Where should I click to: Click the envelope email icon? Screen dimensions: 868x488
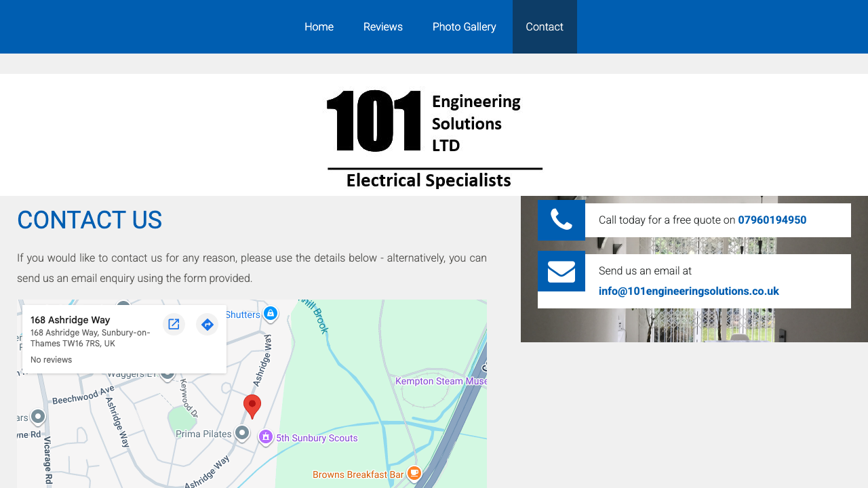point(561,270)
